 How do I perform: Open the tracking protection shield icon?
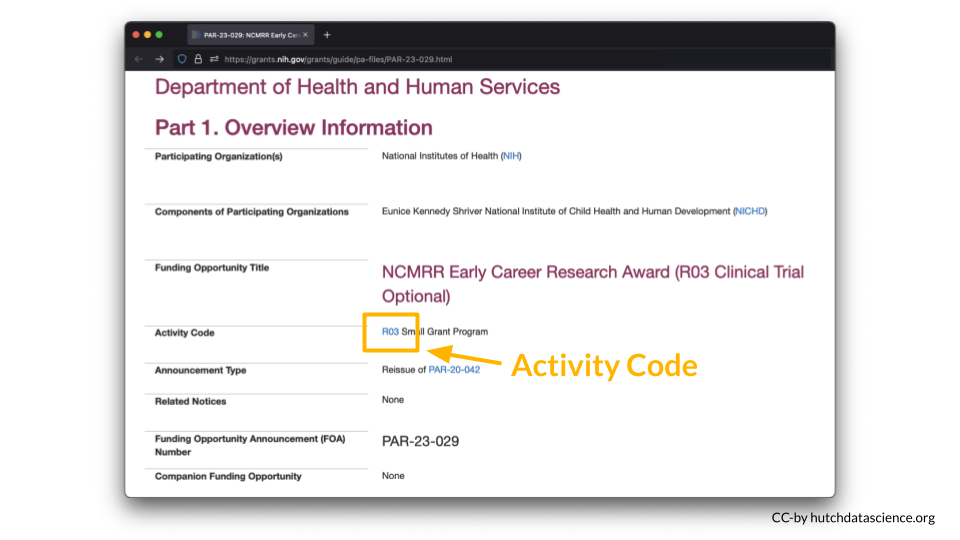pos(182,59)
